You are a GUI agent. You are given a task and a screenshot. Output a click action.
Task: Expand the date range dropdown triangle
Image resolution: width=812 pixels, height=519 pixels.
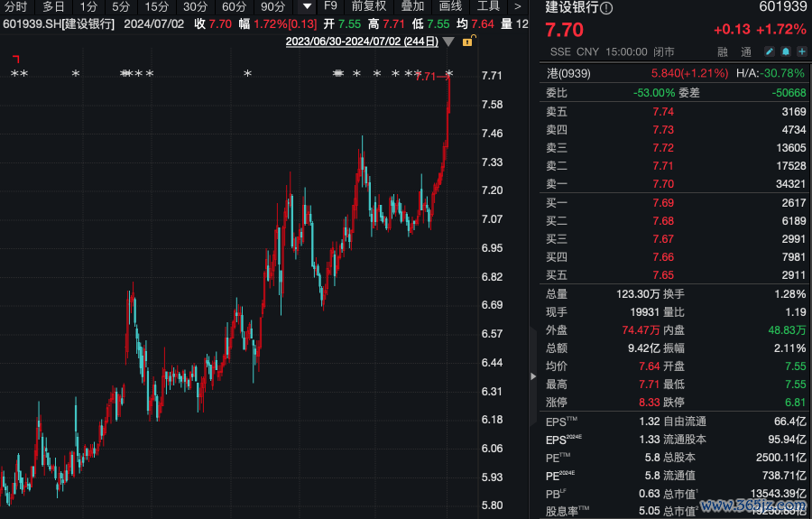[449, 42]
